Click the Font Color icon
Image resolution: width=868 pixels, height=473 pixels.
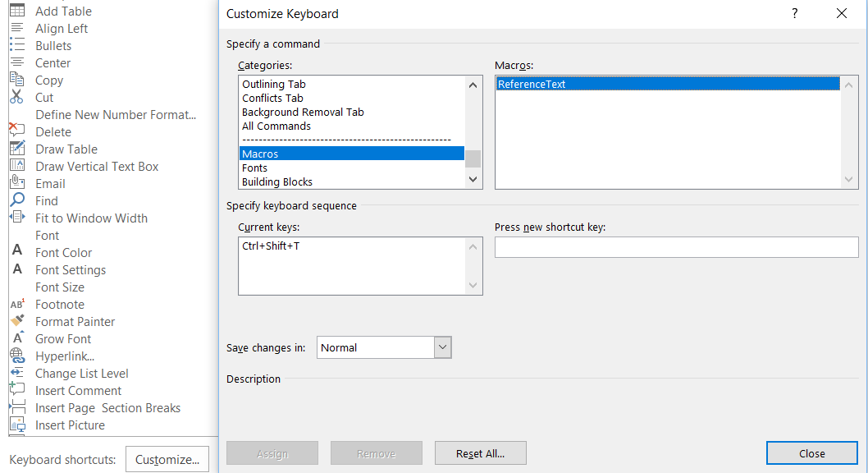(x=17, y=250)
